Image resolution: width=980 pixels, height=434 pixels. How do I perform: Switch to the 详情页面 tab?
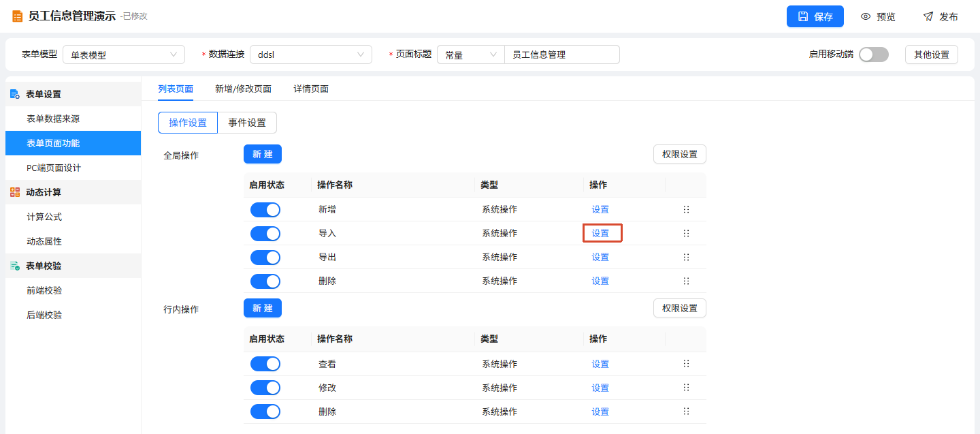[312, 89]
